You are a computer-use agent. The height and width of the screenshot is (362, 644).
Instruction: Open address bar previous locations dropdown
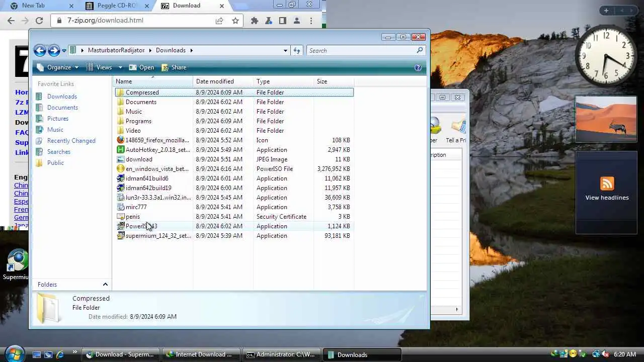click(285, 50)
